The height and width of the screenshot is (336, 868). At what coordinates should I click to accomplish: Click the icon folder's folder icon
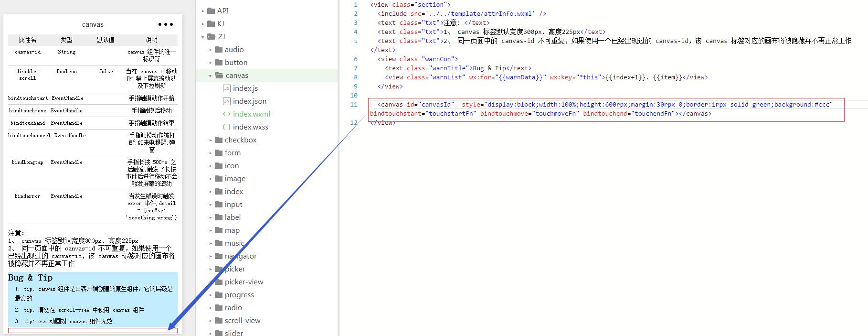pyautogui.click(x=219, y=165)
